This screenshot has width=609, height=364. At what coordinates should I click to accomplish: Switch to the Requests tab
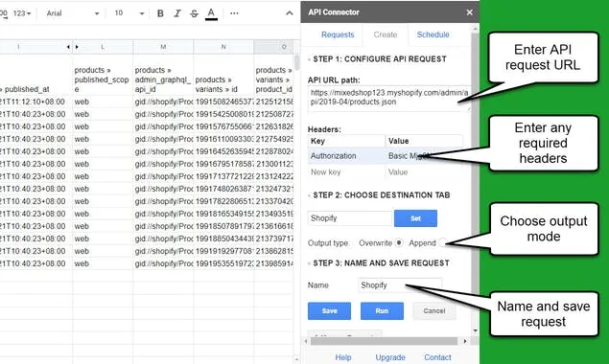click(338, 34)
